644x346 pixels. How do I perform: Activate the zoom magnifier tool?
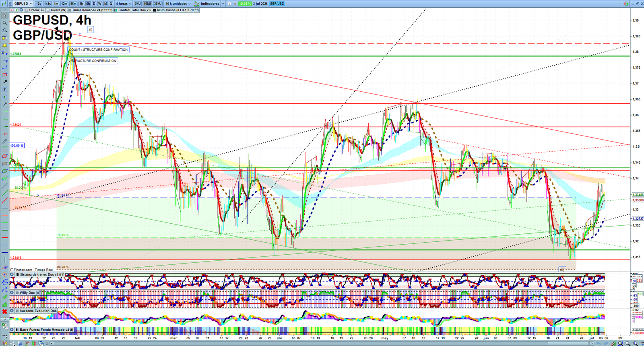coord(5,23)
